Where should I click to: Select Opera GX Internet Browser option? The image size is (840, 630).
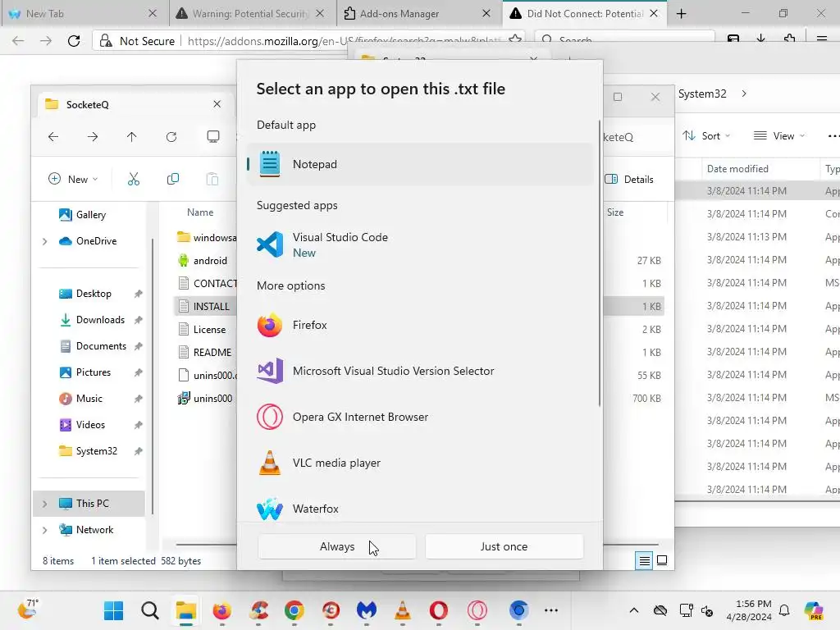420,417
